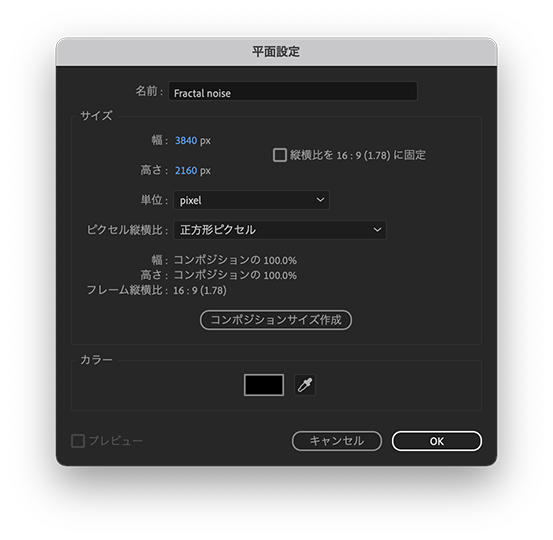Expand the ピクセル縦横比 dropdown
The width and height of the screenshot is (553, 540).
(x=280, y=230)
